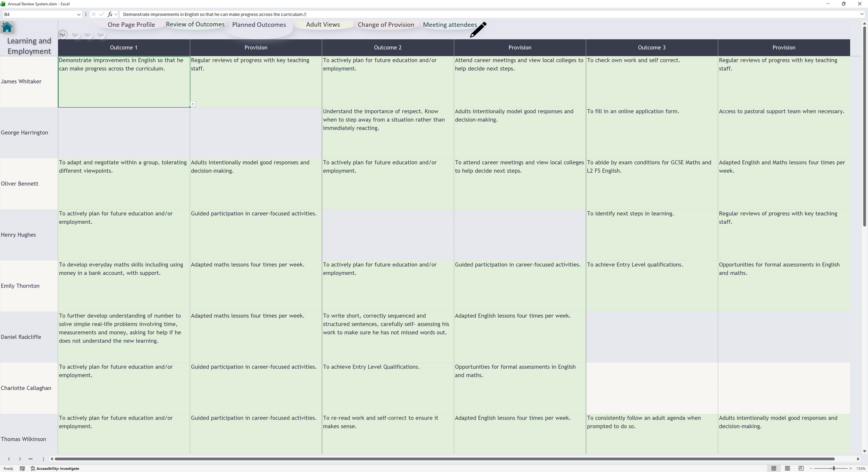Click the macro recording status bar icon
Image resolution: width=868 pixels, height=472 pixels.
point(22,469)
